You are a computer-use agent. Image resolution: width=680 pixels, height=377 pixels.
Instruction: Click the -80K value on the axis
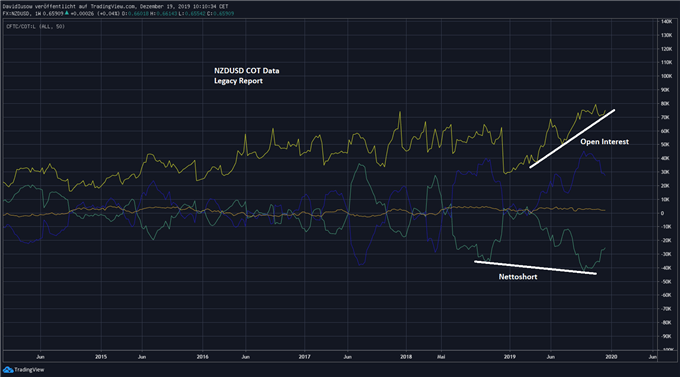pos(666,322)
